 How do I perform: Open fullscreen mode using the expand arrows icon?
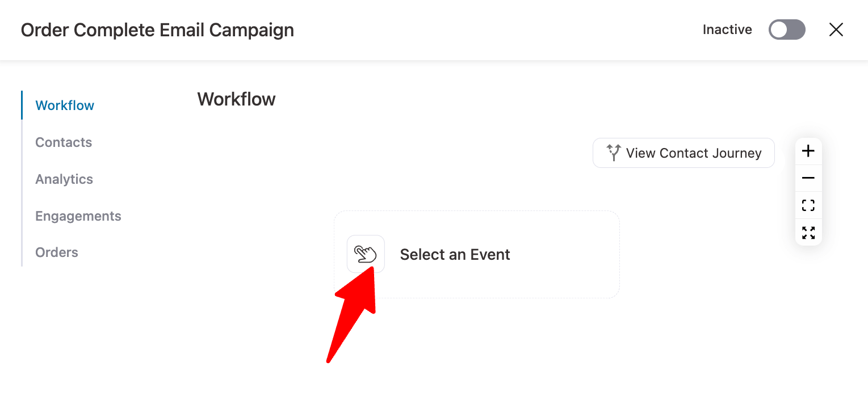tap(808, 232)
